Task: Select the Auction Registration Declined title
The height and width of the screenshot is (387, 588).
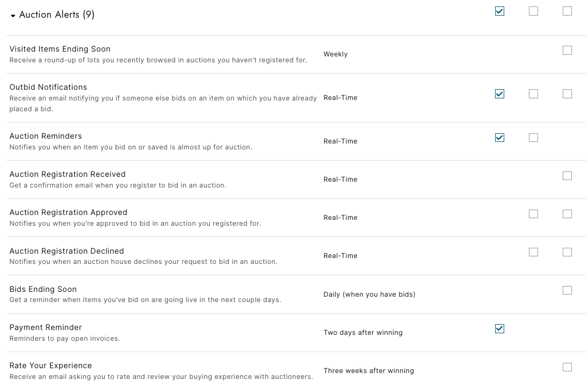Action: [67, 251]
